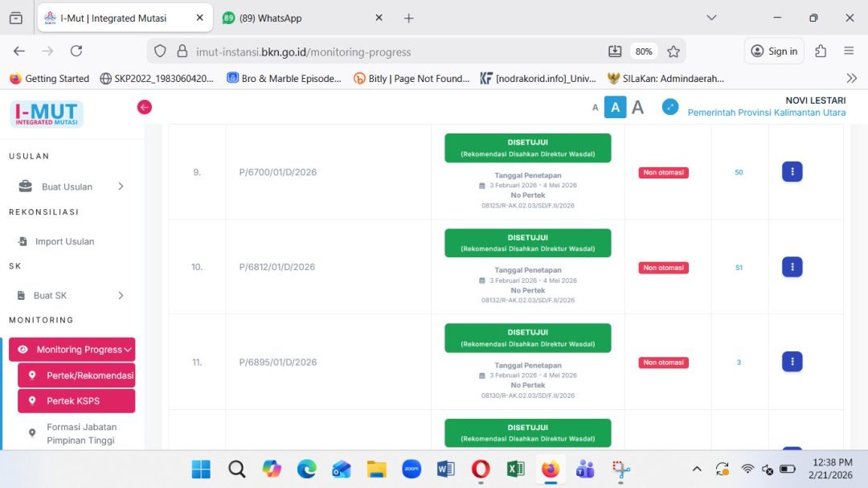Open the three-dot action menu for row 11
The height and width of the screenshot is (488, 868).
792,362
